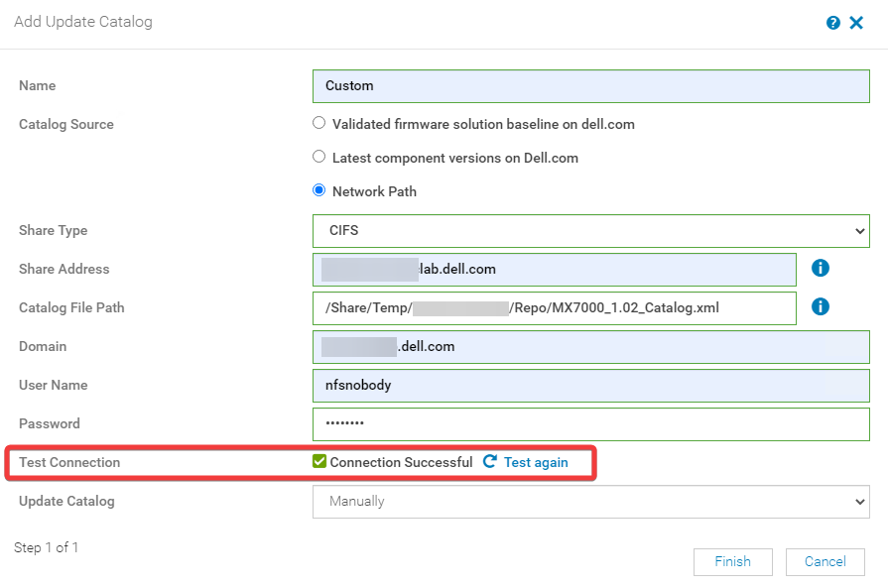888x588 pixels.
Task: Click inside the Name input field
Action: (590, 86)
